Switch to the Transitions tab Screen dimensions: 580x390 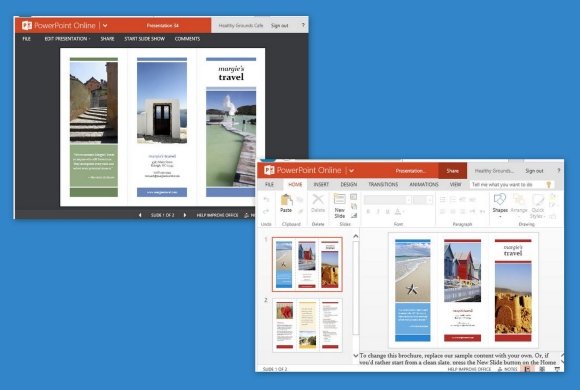point(383,184)
